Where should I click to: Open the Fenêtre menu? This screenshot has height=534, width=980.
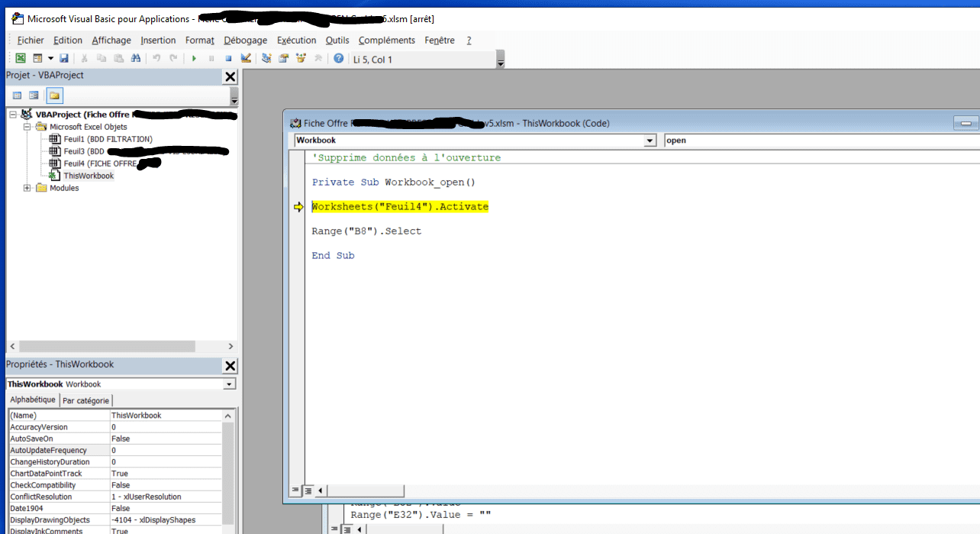[440, 40]
